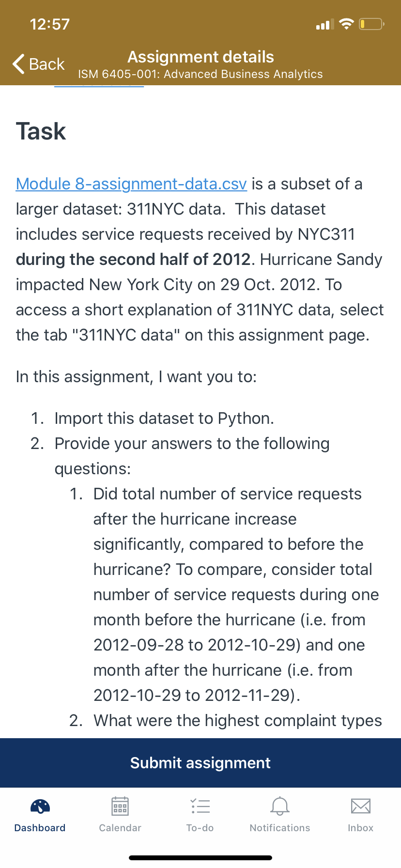
Task: Tap the Task section heading
Action: (x=41, y=131)
